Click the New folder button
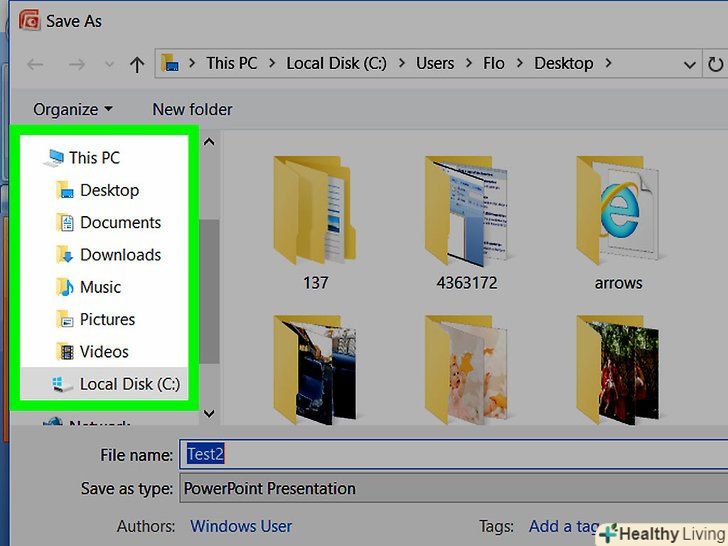Viewport: 728px width, 546px height. 192,110
